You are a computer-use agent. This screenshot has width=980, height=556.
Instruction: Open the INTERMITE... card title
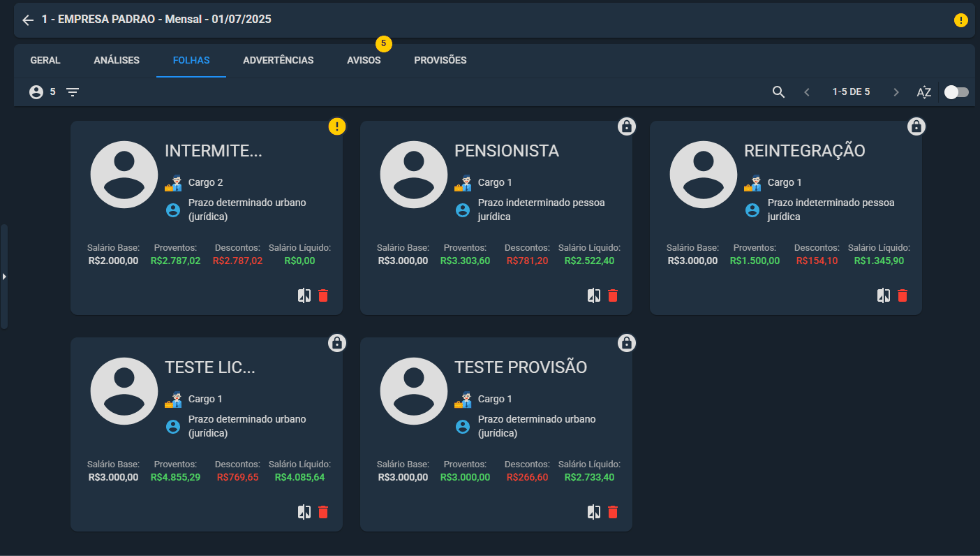(214, 151)
